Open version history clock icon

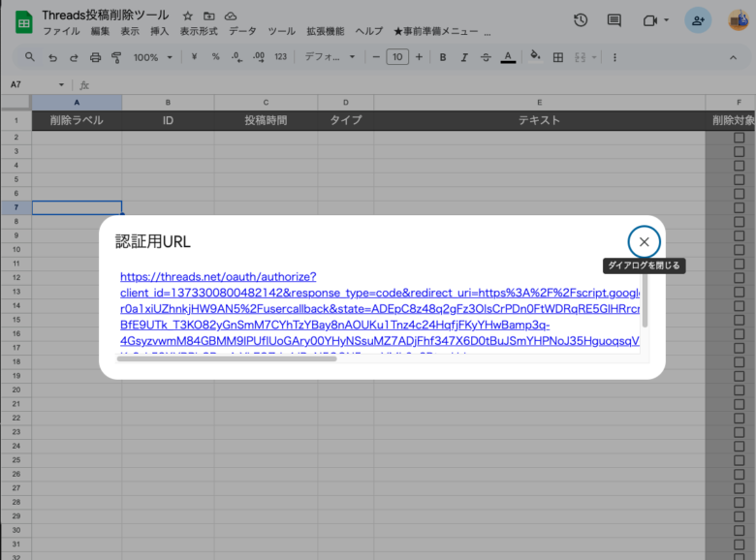coord(581,20)
